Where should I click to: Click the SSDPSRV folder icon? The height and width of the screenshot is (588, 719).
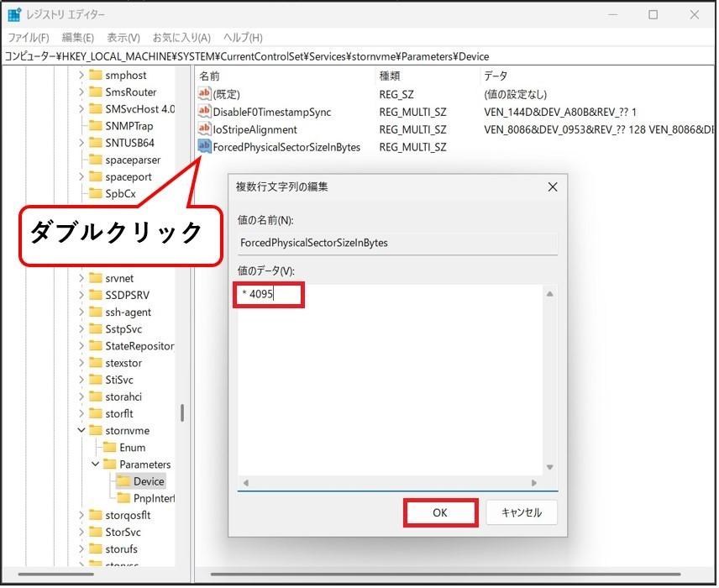(x=95, y=295)
